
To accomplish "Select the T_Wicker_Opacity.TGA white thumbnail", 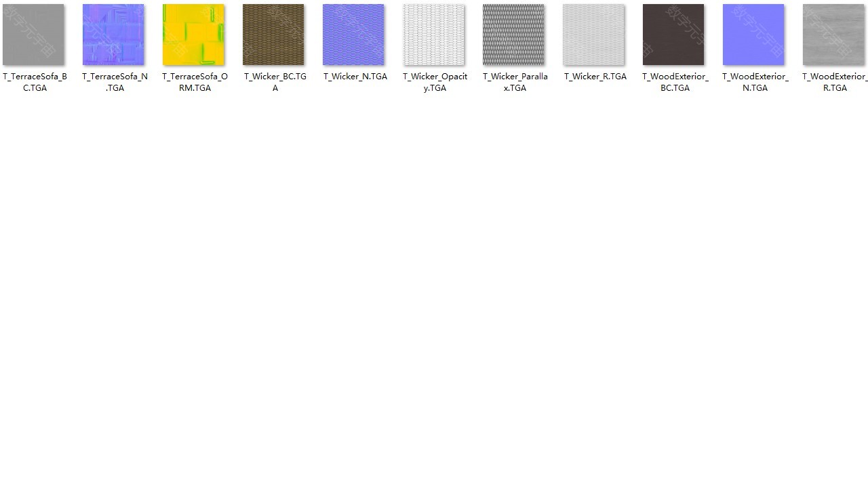I will coord(433,35).
